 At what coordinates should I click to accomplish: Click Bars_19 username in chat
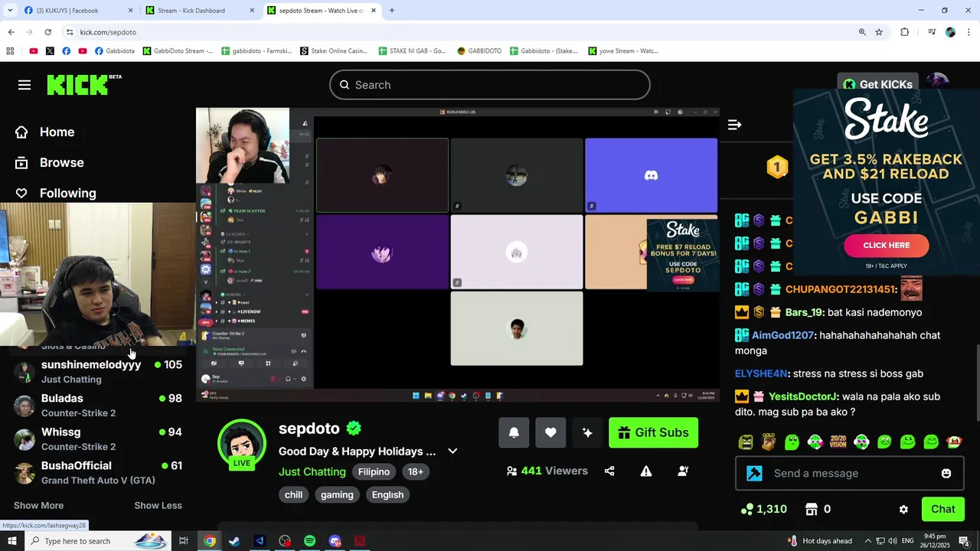pos(803,312)
